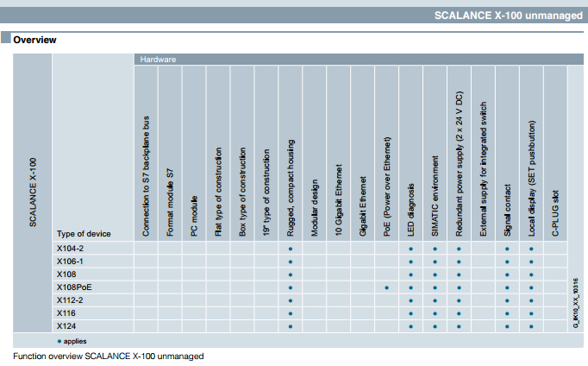Click the 'Connection to S7 backplane bus' column header
This screenshot has width=588, height=366.
pyautogui.click(x=146, y=179)
